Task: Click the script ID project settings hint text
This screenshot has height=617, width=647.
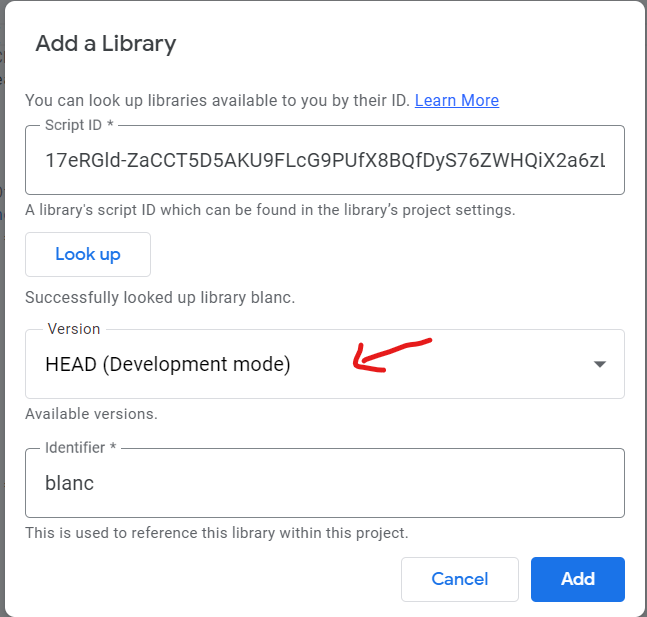Action: (x=270, y=211)
